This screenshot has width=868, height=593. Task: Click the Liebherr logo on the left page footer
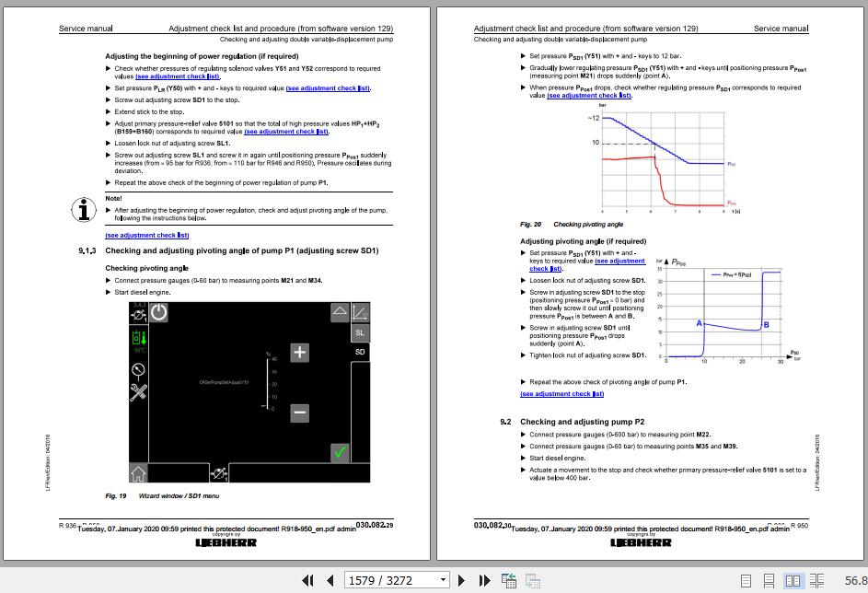226,542
